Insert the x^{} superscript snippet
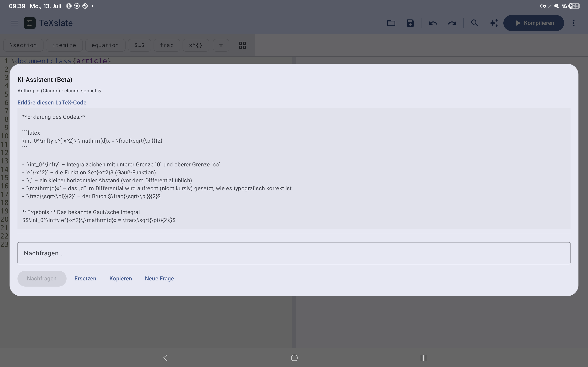 click(x=196, y=45)
